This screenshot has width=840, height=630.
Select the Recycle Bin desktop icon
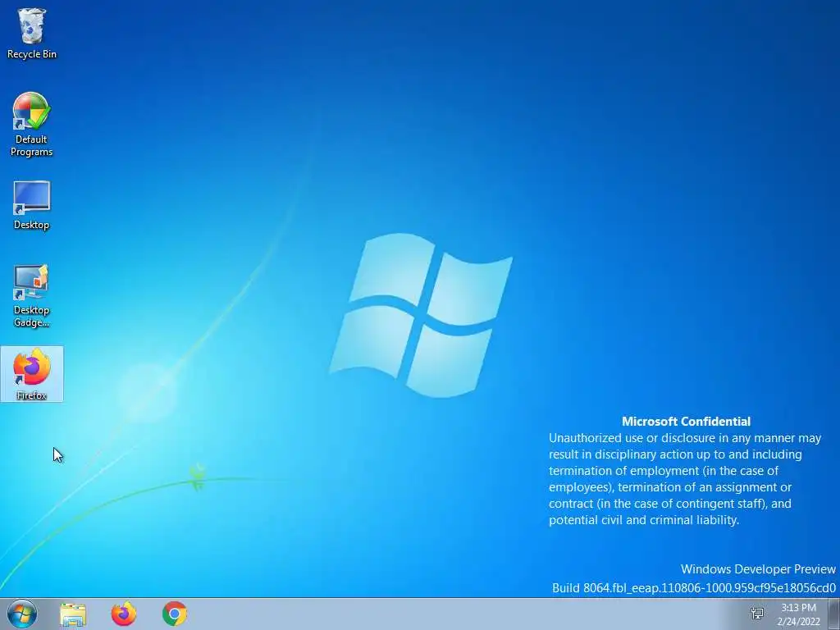(32, 33)
